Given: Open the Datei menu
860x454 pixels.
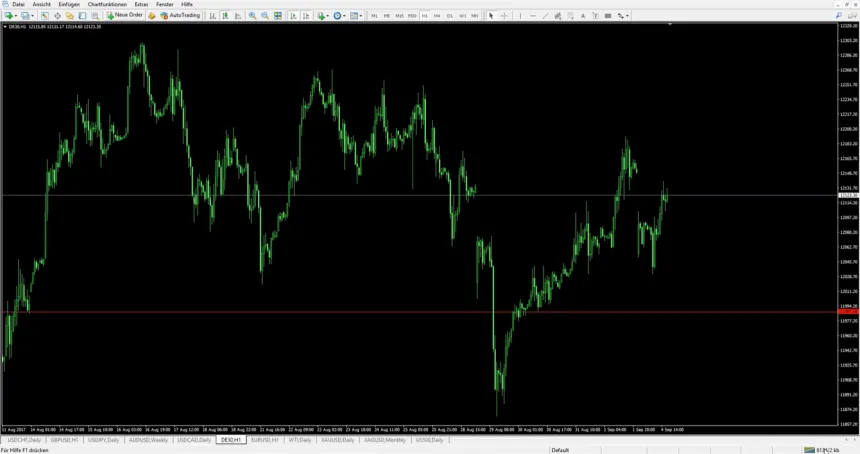Looking at the screenshot, I should pos(18,4).
